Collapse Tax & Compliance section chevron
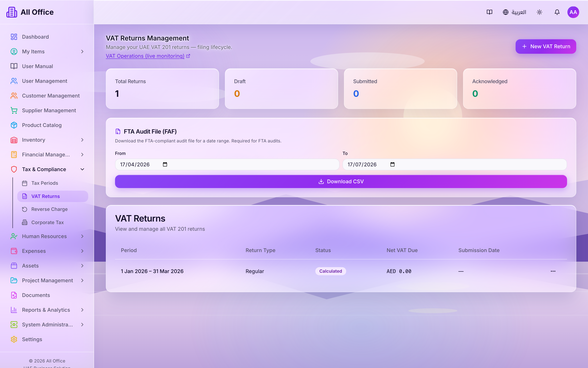The height and width of the screenshot is (368, 588). tap(82, 169)
